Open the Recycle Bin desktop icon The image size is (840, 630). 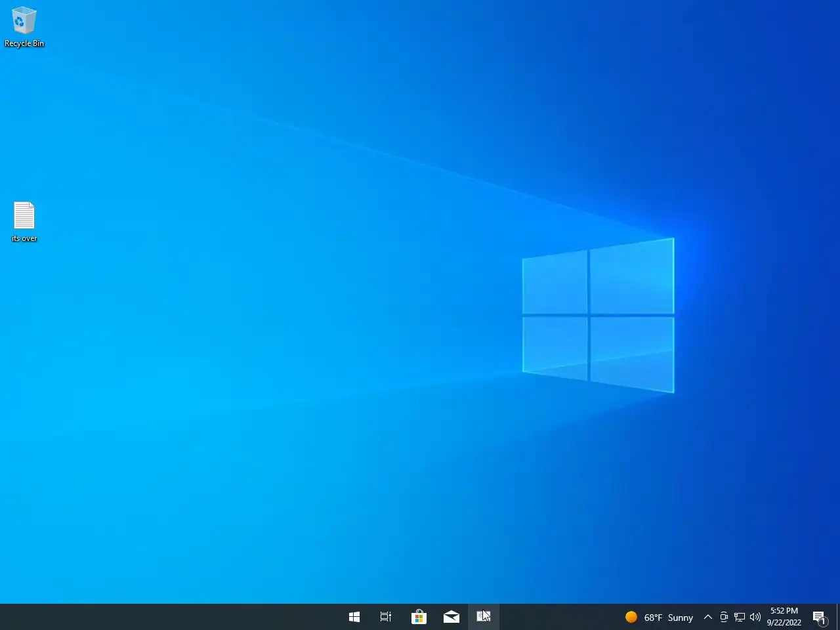click(x=24, y=26)
